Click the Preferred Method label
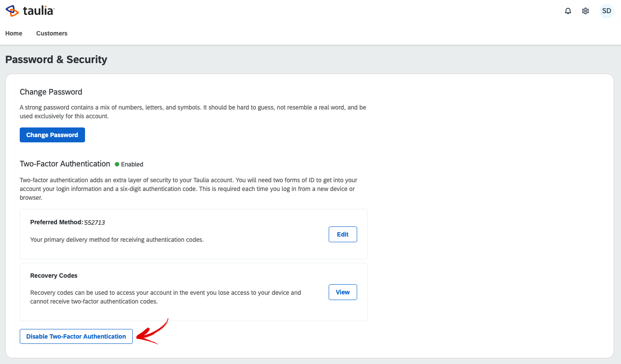Screen dimensions: 621x364 [x=57, y=222]
